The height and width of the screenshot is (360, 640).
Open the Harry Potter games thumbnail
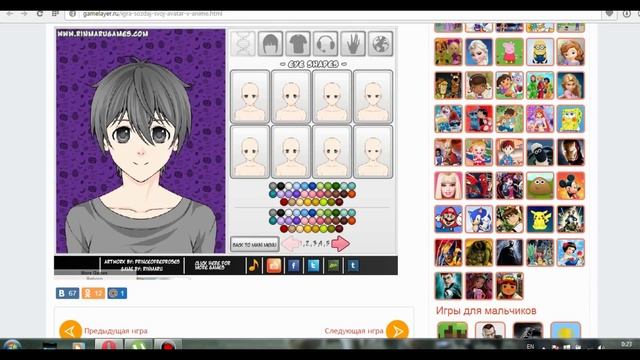coord(448,286)
